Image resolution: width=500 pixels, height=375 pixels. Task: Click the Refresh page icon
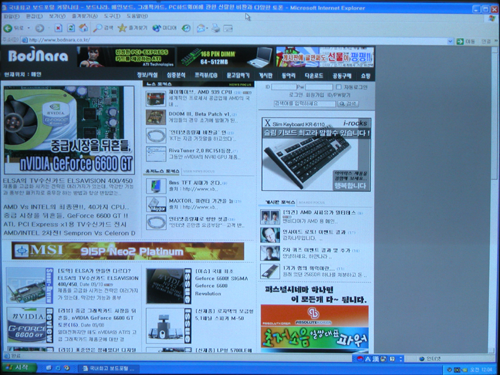71,28
